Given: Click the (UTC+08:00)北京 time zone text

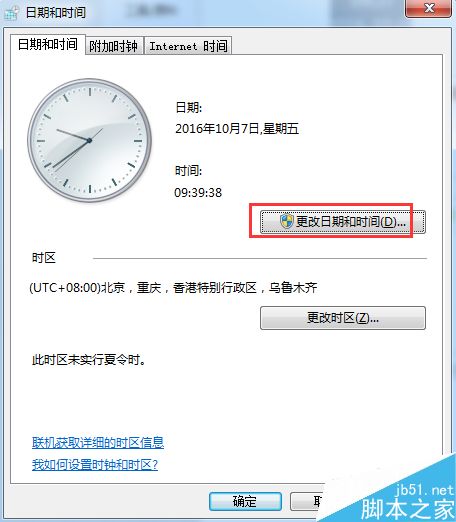Looking at the screenshot, I should point(173,288).
